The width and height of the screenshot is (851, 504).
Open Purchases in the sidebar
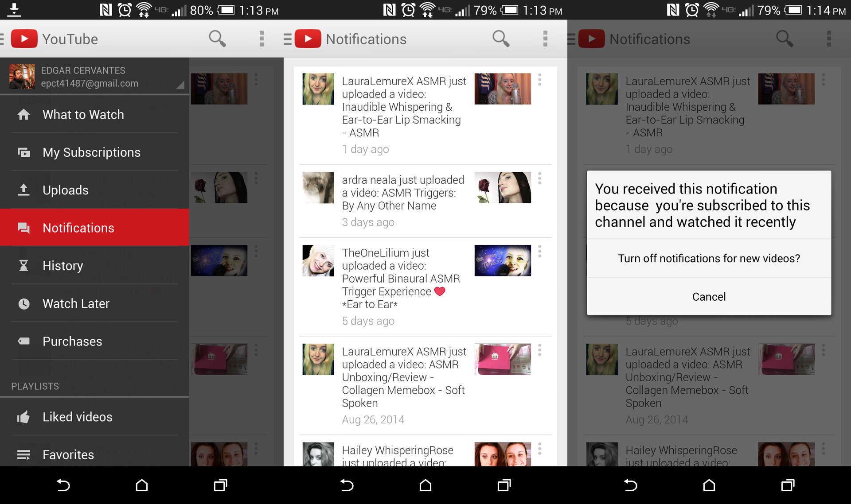(x=72, y=341)
